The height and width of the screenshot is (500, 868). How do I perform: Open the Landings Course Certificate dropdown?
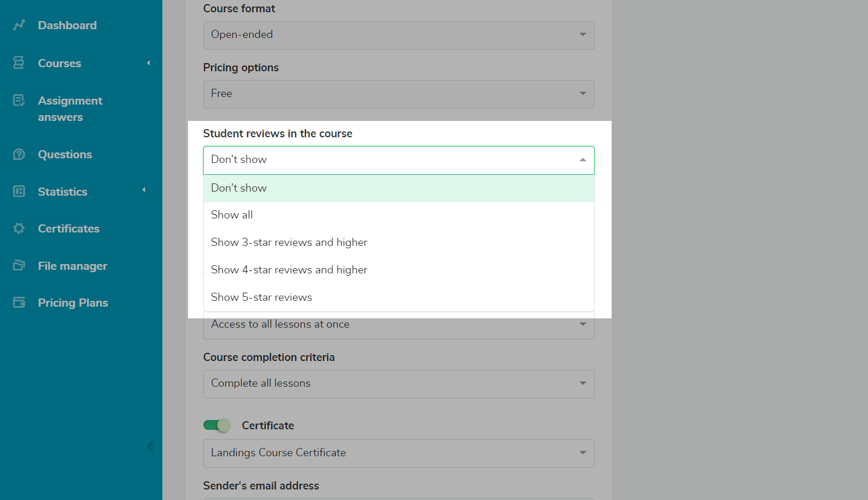coord(398,453)
